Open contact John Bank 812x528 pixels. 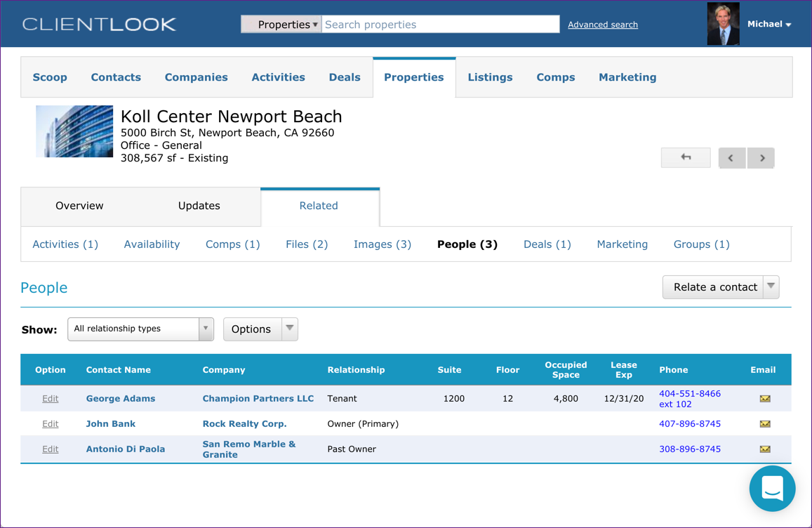click(111, 424)
